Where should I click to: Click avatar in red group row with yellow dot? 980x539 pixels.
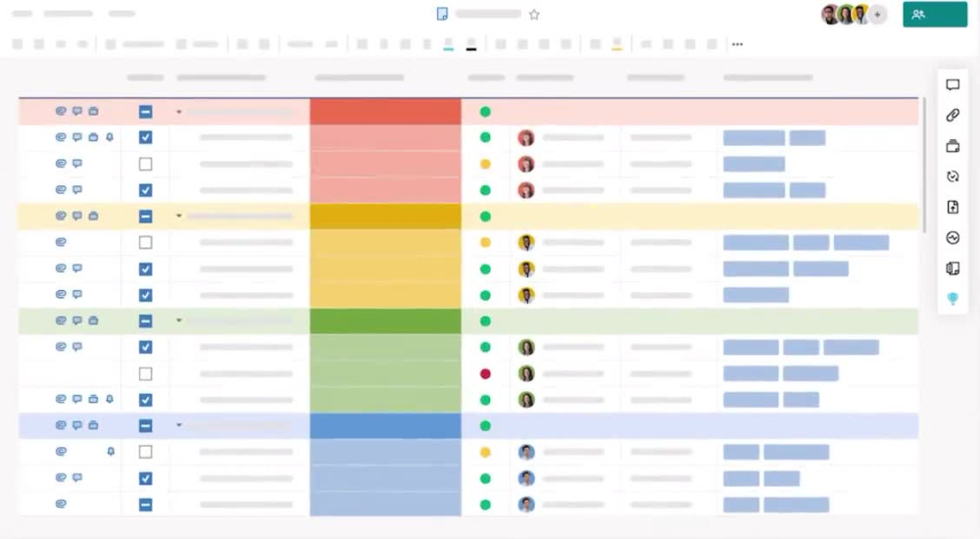click(526, 164)
